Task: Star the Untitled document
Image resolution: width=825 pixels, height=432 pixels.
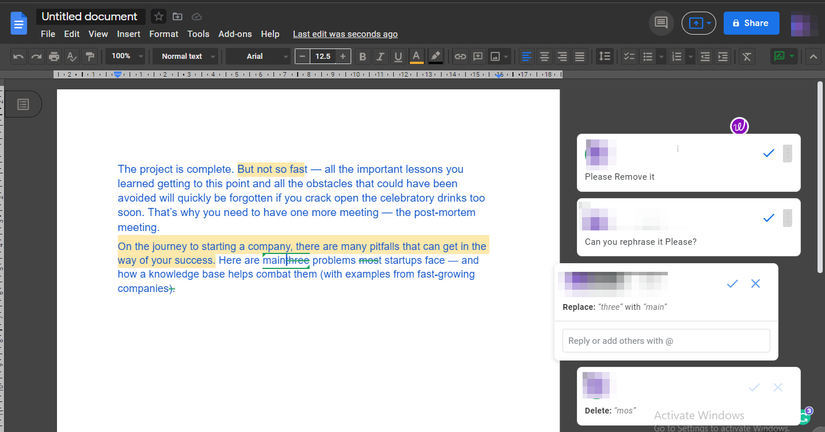Action: (x=158, y=17)
